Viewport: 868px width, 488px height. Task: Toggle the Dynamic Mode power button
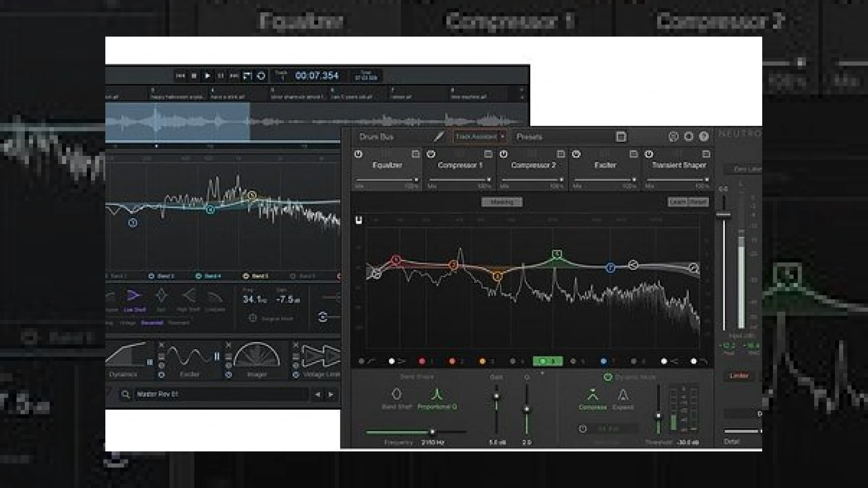[x=608, y=377]
